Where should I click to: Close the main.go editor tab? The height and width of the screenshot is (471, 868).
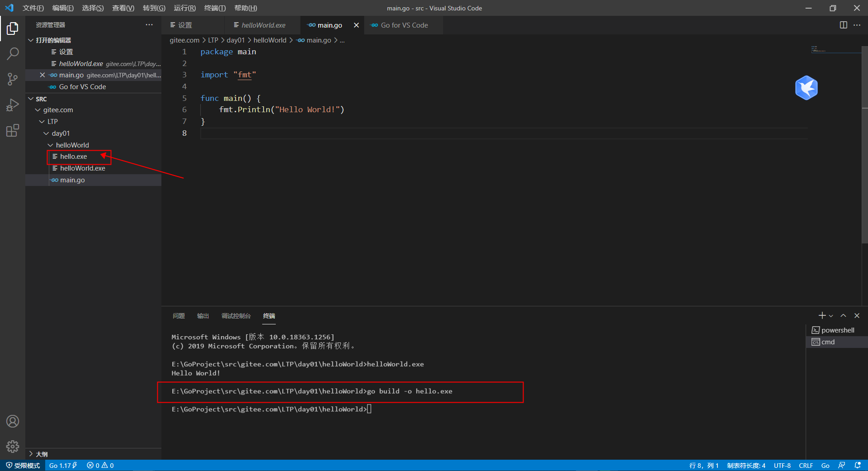[x=356, y=25]
